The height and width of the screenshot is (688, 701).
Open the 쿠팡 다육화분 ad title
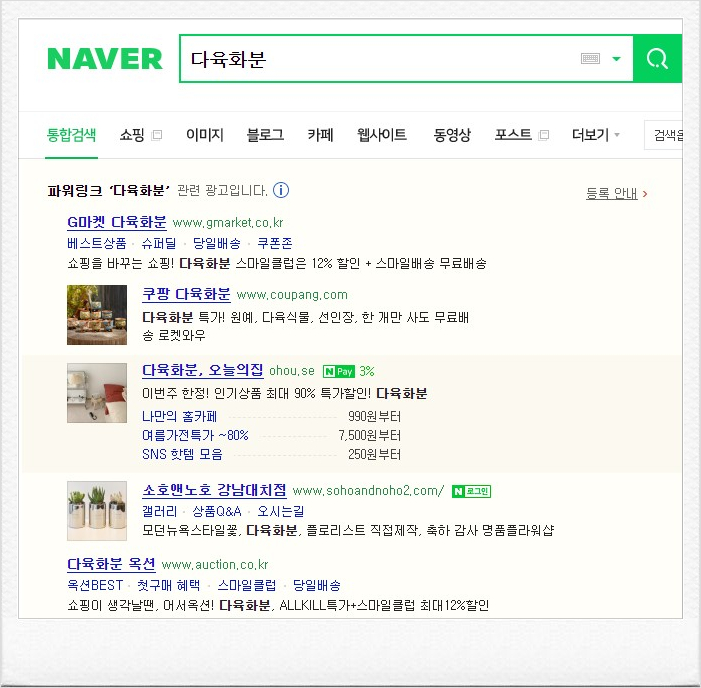pos(186,294)
